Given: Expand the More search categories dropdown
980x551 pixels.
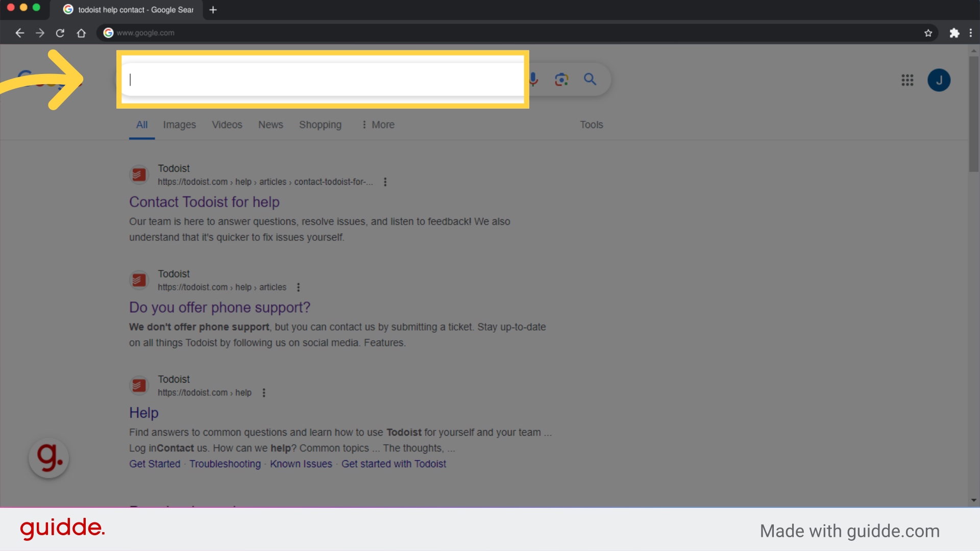Looking at the screenshot, I should [378, 124].
